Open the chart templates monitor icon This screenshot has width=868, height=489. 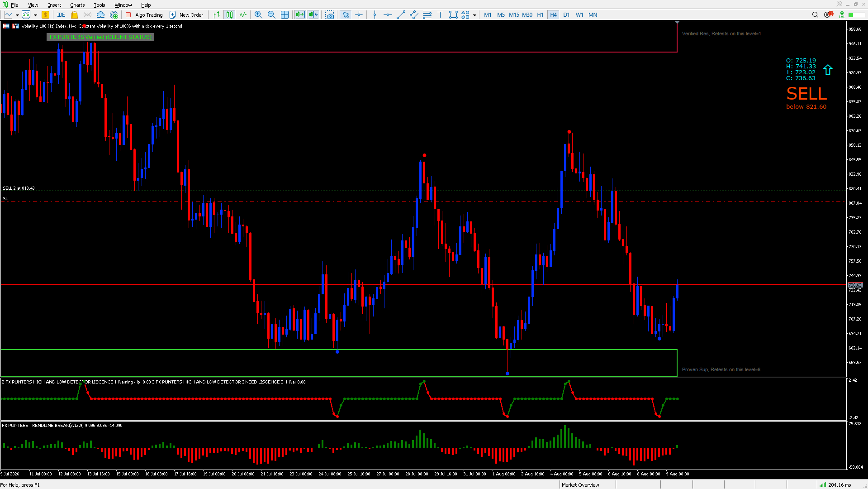click(x=26, y=15)
